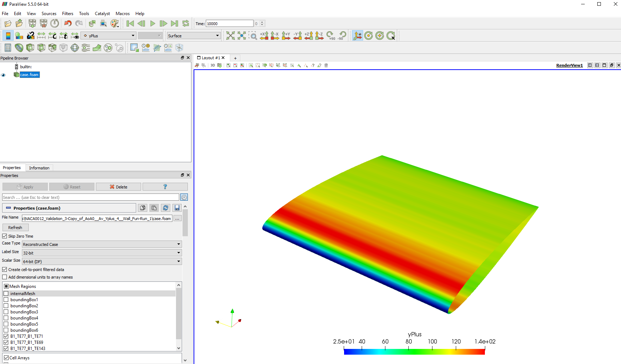The image size is (621, 364).
Task: Click the Time input field
Action: [229, 23]
